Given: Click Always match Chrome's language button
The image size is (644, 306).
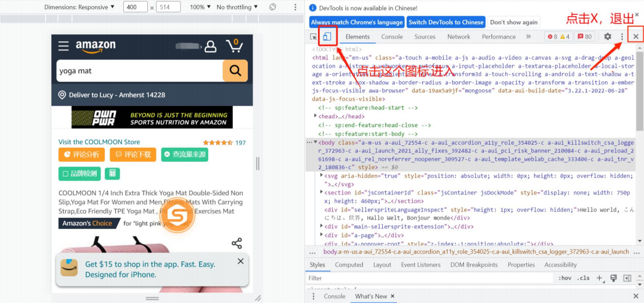Looking at the screenshot, I should coord(357,22).
